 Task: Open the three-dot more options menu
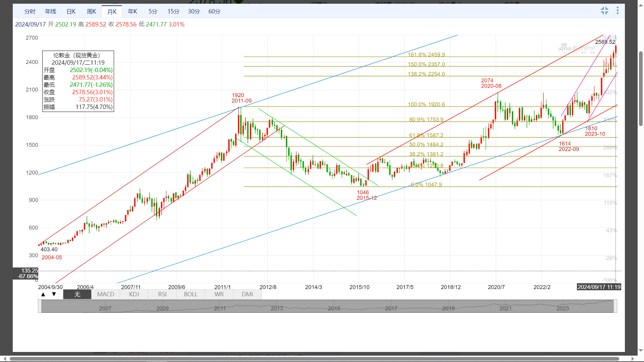click(x=618, y=11)
